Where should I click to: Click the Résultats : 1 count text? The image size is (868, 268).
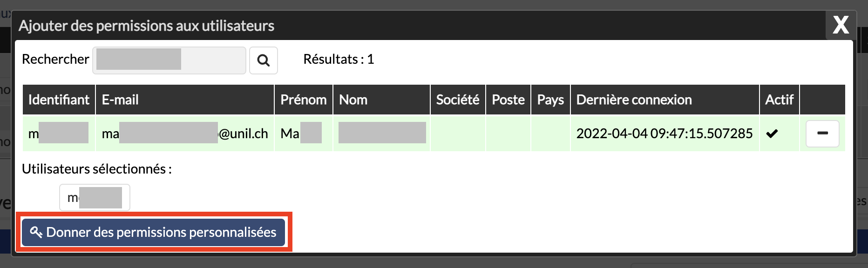click(x=339, y=60)
